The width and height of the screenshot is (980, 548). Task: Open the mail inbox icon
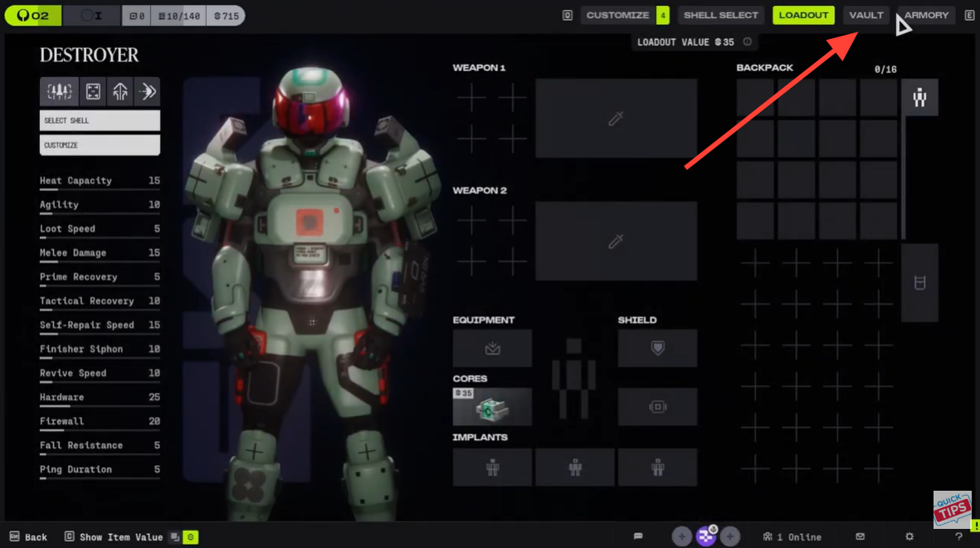(x=861, y=537)
